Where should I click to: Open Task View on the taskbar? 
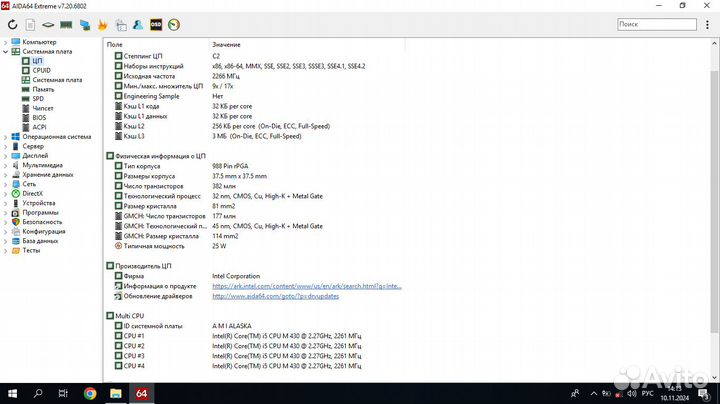[x=63, y=393]
